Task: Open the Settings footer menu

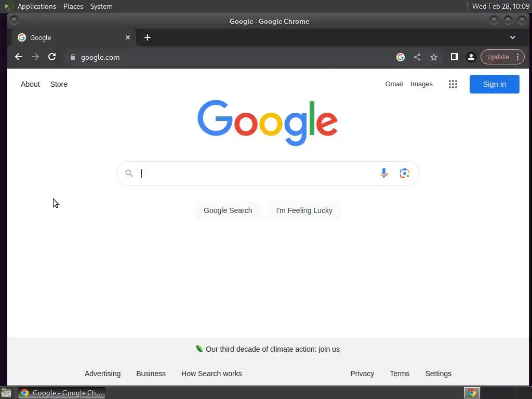Action: click(438, 374)
